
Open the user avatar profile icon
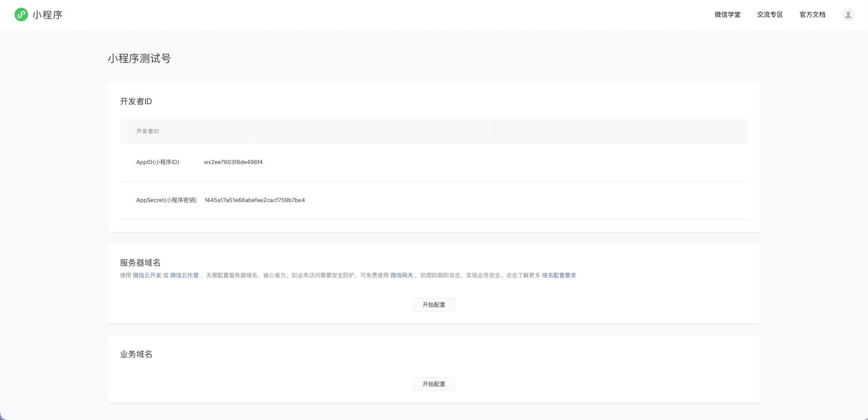[x=848, y=14]
